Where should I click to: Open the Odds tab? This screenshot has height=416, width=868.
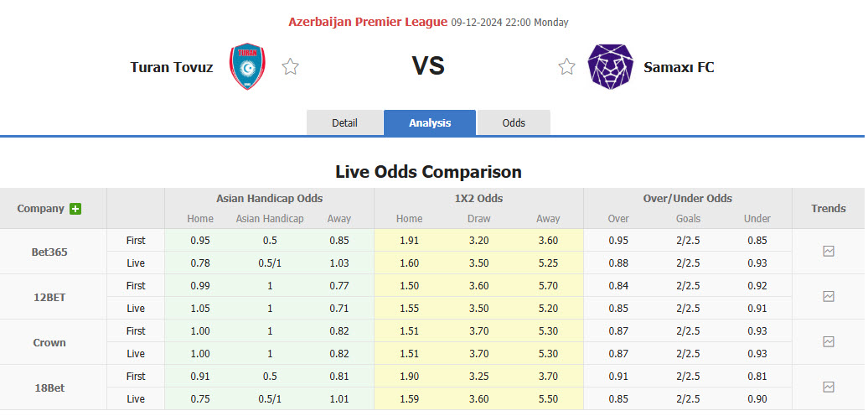point(514,122)
